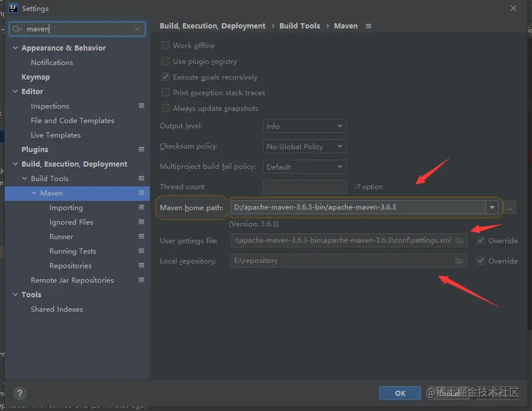This screenshot has width=532, height=411.
Task: Open Multiproject build fail policy dropdown
Action: pyautogui.click(x=305, y=167)
